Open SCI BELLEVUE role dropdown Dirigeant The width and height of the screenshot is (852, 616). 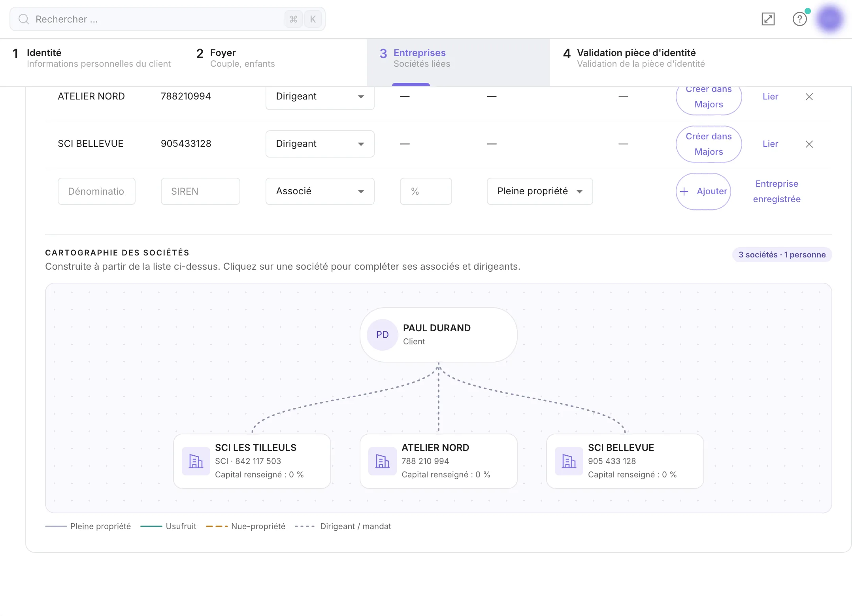(x=320, y=144)
